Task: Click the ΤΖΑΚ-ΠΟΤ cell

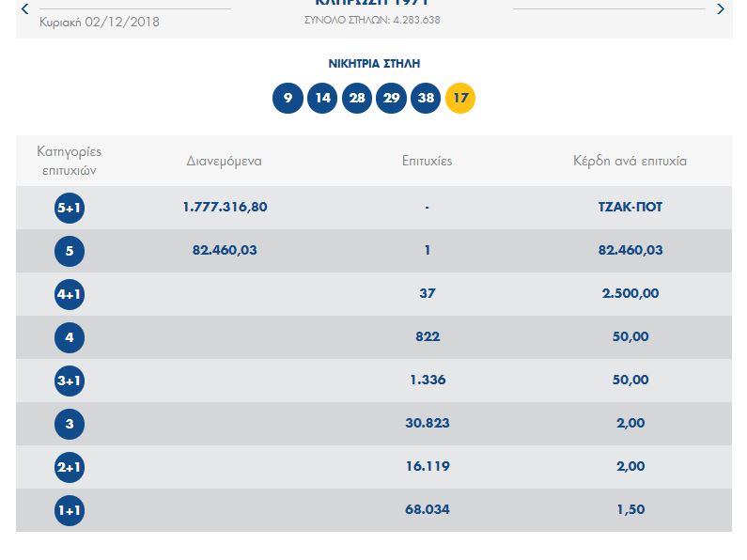Action: tap(630, 207)
